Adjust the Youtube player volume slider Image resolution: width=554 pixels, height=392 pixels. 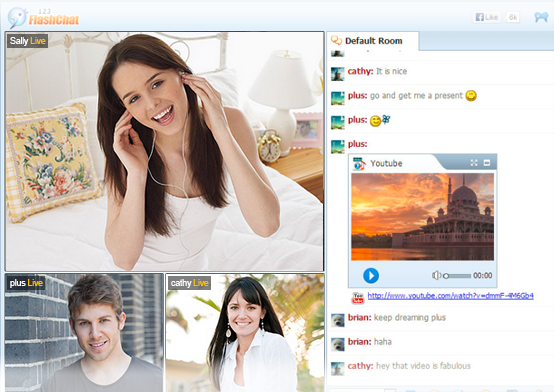pos(457,276)
